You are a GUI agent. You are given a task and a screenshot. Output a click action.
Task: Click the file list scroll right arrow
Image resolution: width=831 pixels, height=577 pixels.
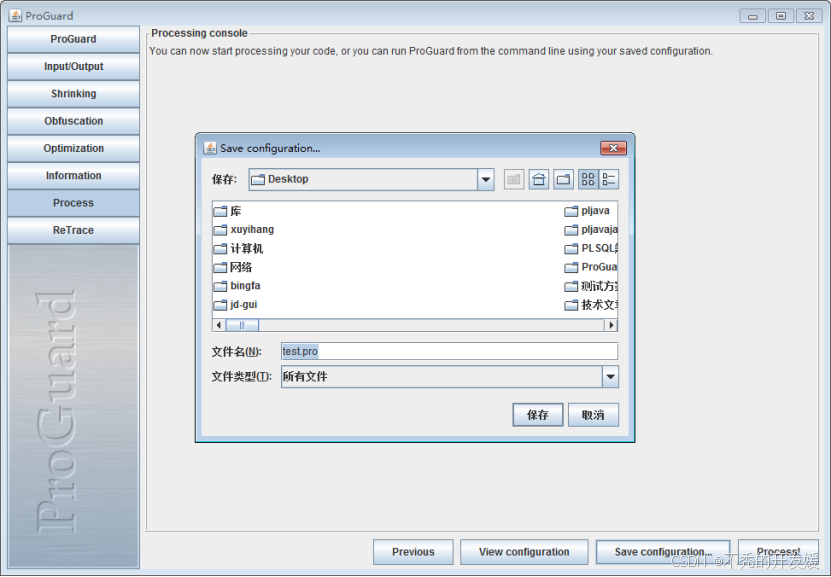612,325
